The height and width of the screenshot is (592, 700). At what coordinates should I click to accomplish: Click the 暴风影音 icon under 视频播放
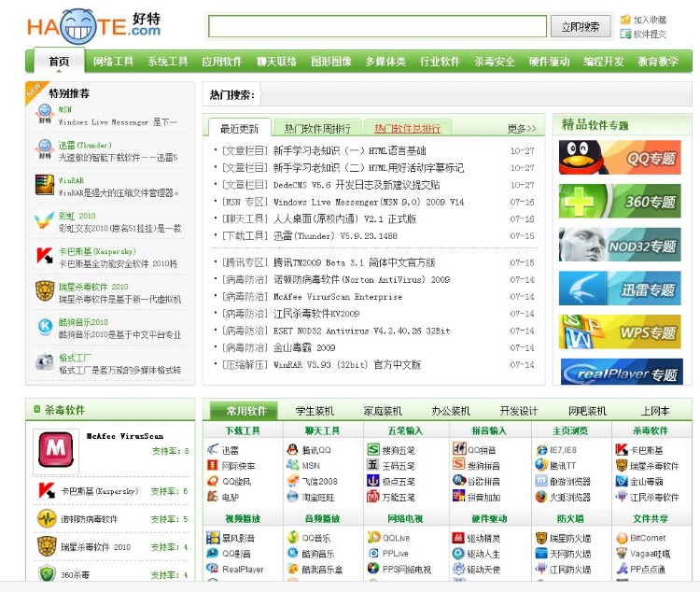(x=213, y=538)
